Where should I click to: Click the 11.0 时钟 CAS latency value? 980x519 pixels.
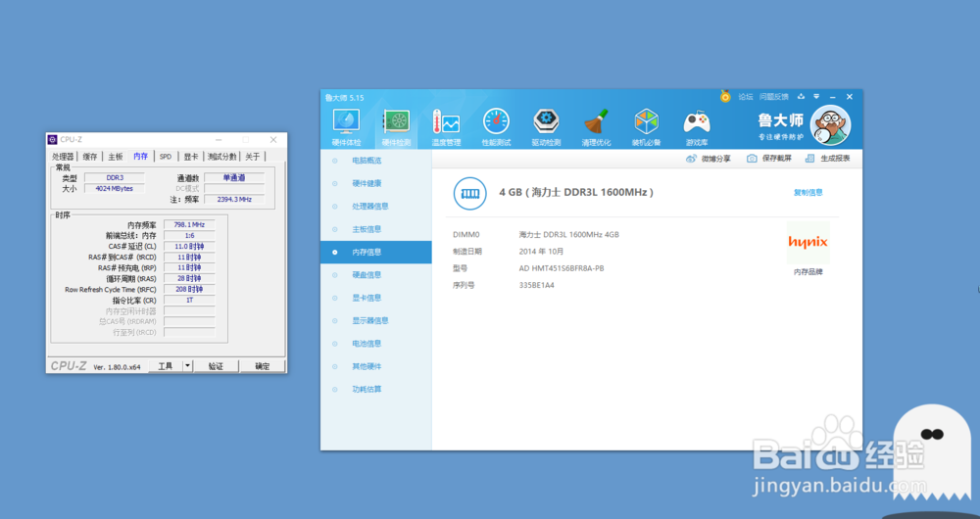pyautogui.click(x=189, y=247)
